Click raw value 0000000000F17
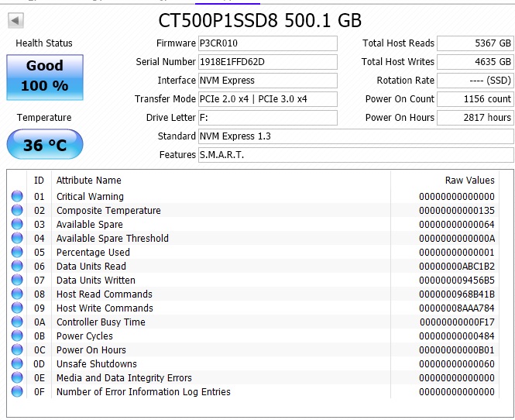 [457, 322]
